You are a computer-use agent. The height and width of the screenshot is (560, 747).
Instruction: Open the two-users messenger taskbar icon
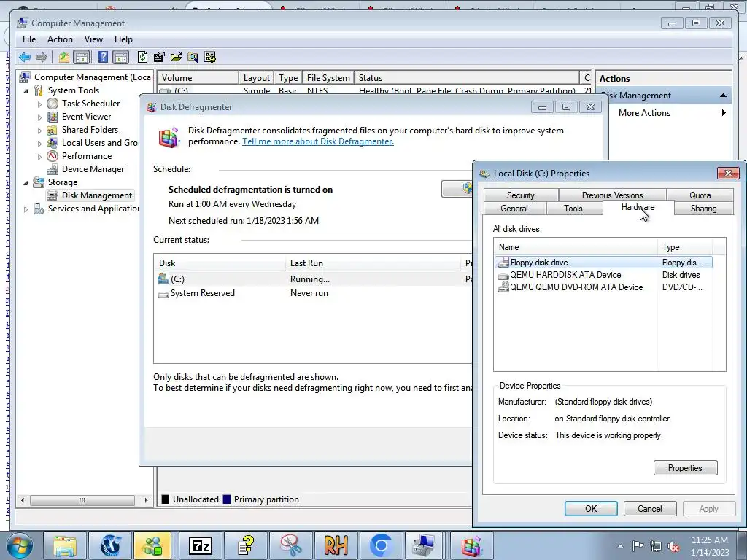[153, 545]
